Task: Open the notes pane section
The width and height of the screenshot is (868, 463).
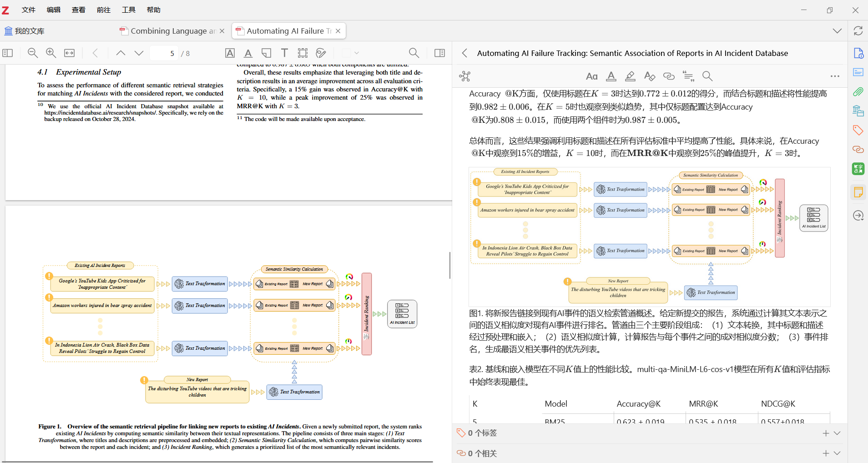Action: [x=858, y=192]
